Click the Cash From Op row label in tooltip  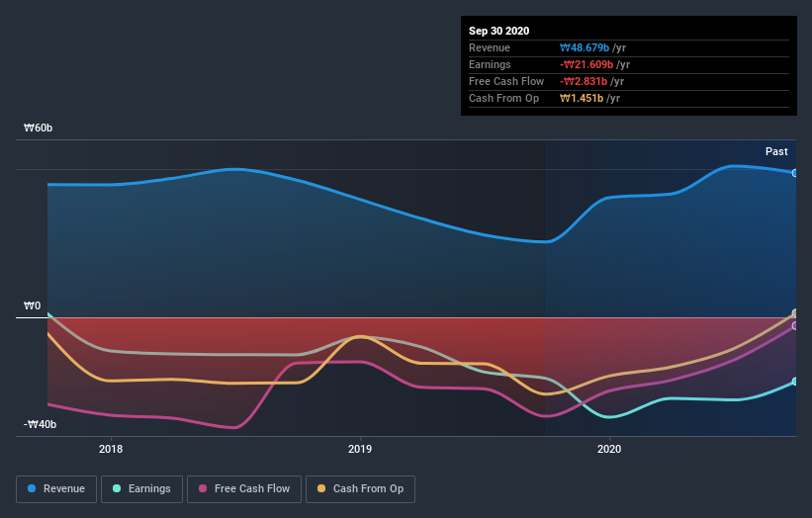click(503, 98)
